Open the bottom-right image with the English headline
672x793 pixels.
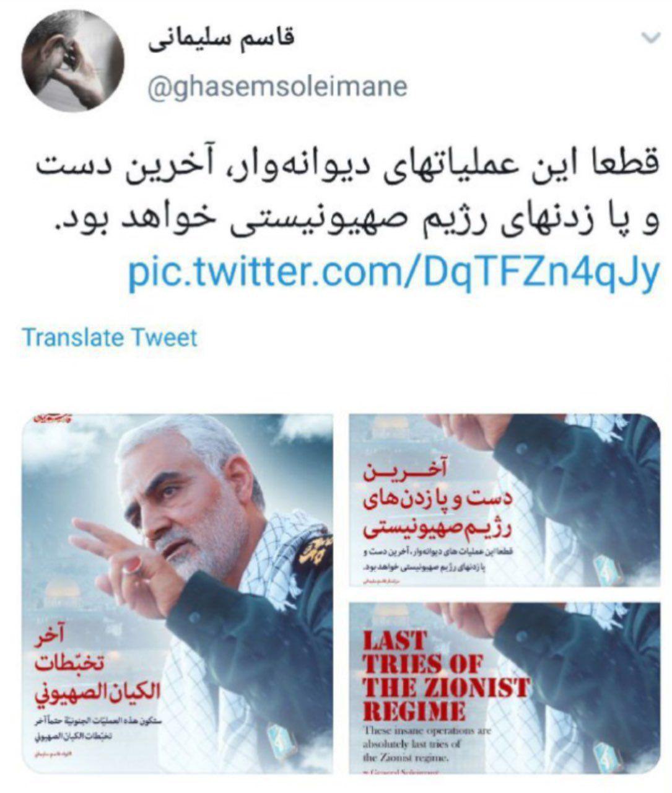tap(504, 687)
